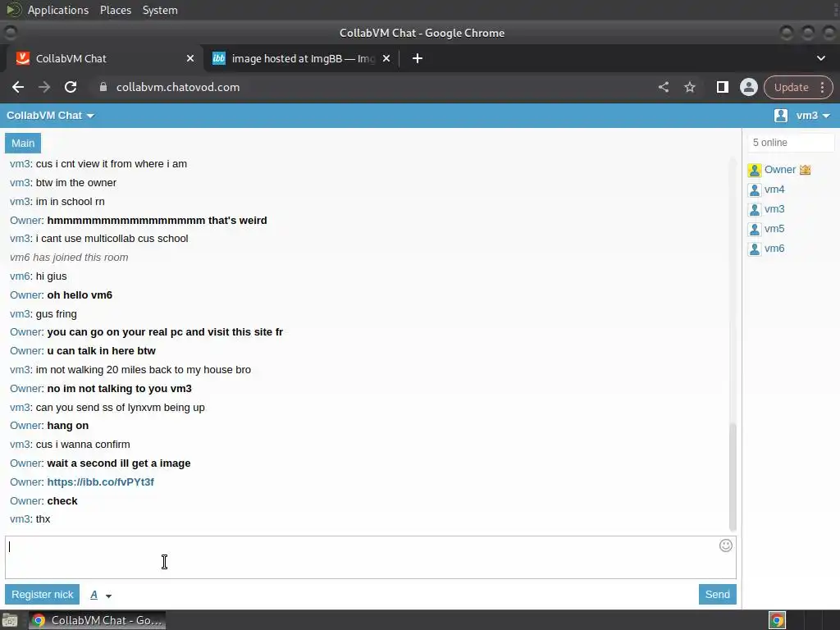The width and height of the screenshot is (840, 630).
Task: Click message 'oh hello vm6'
Action: point(80,295)
